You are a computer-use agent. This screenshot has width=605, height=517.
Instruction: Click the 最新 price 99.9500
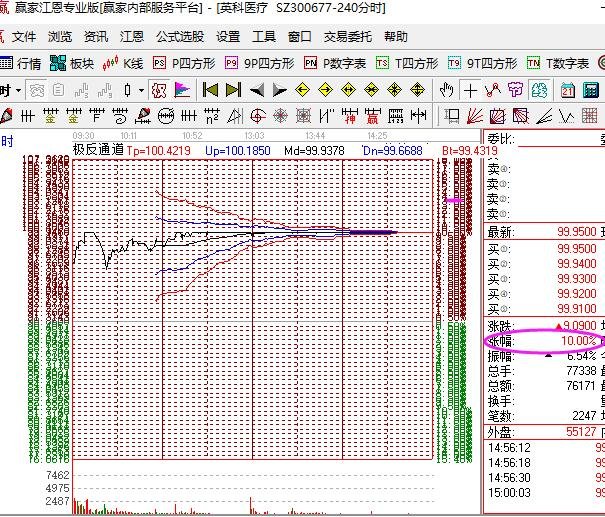click(577, 232)
